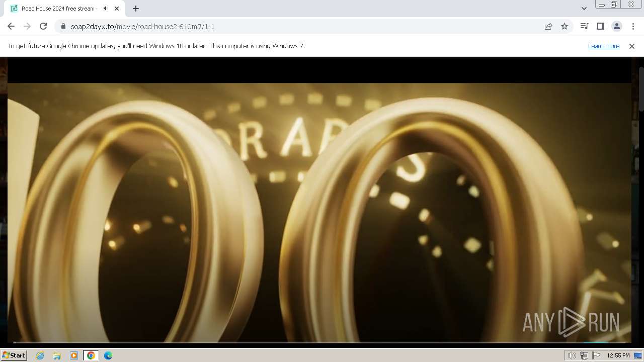Mute the tab audio speaker icon
The image size is (644, 362).
click(106, 9)
